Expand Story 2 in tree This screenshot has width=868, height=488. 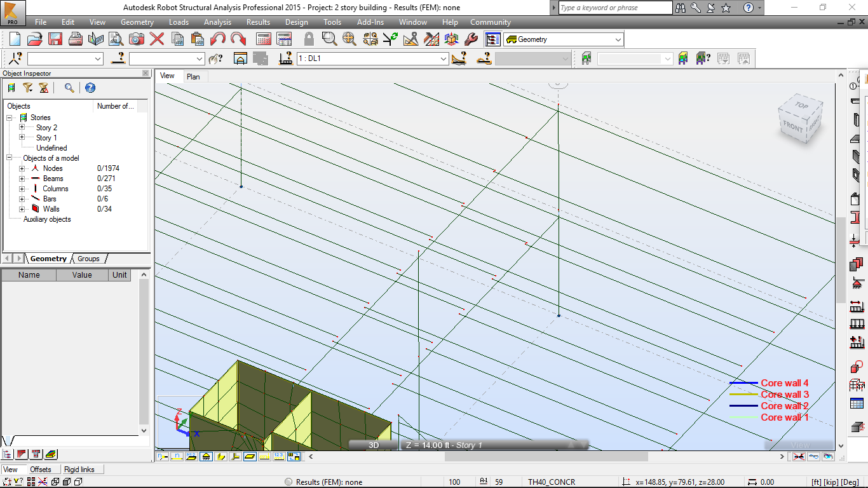(x=22, y=127)
